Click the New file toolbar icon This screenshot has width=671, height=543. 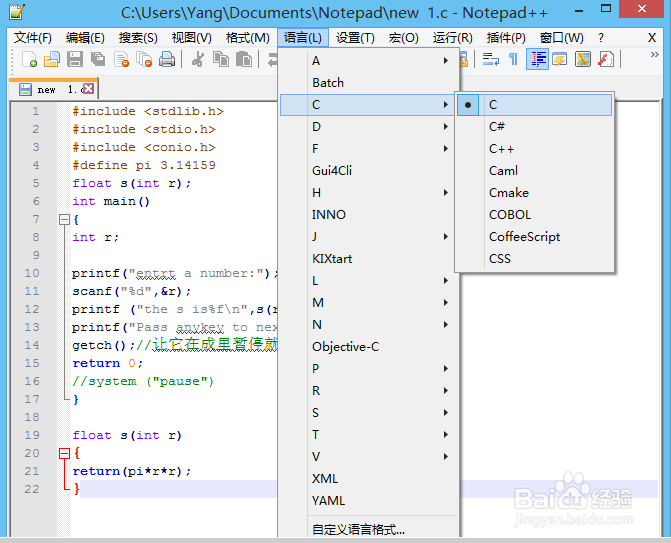(29, 59)
